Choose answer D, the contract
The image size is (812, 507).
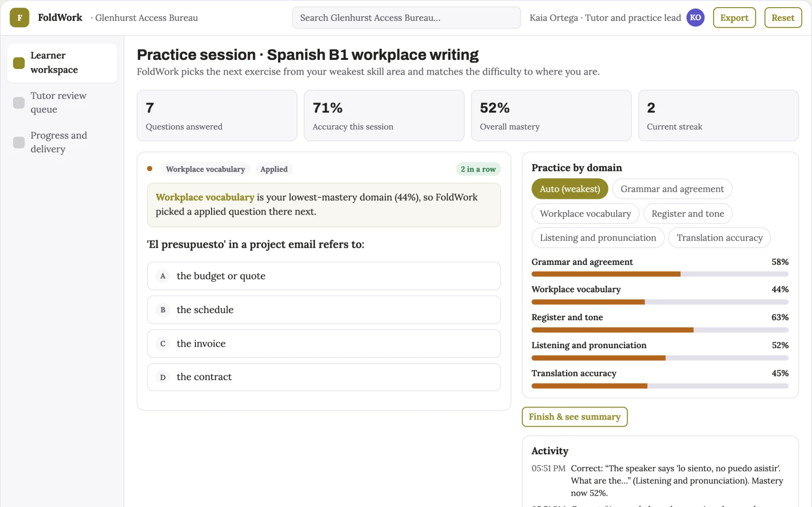tap(324, 377)
